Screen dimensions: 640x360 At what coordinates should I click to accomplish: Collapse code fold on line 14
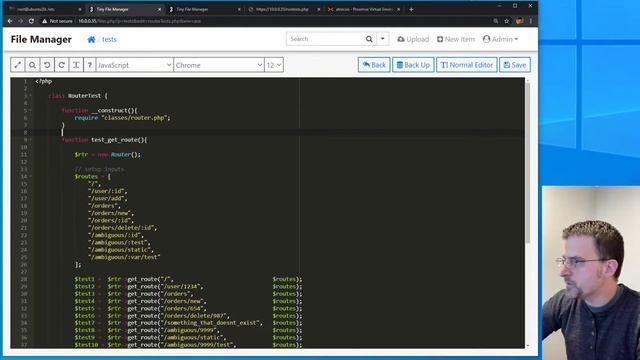coord(30,177)
